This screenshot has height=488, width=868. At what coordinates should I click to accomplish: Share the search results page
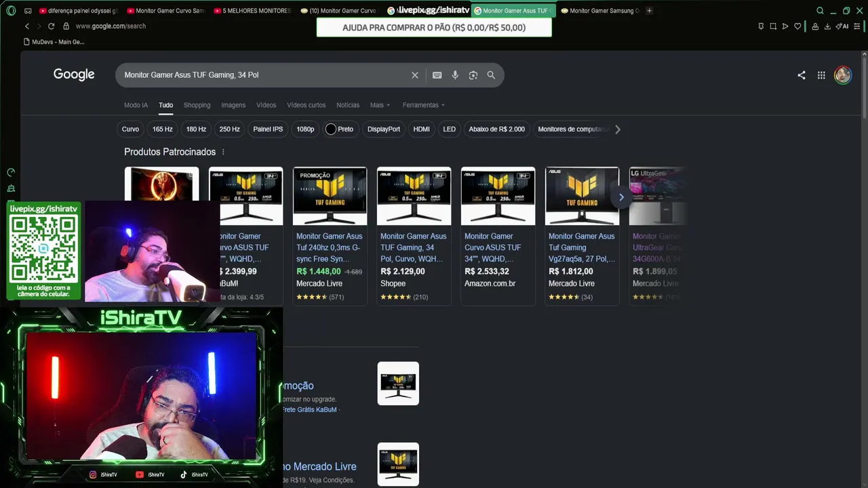pyautogui.click(x=802, y=75)
